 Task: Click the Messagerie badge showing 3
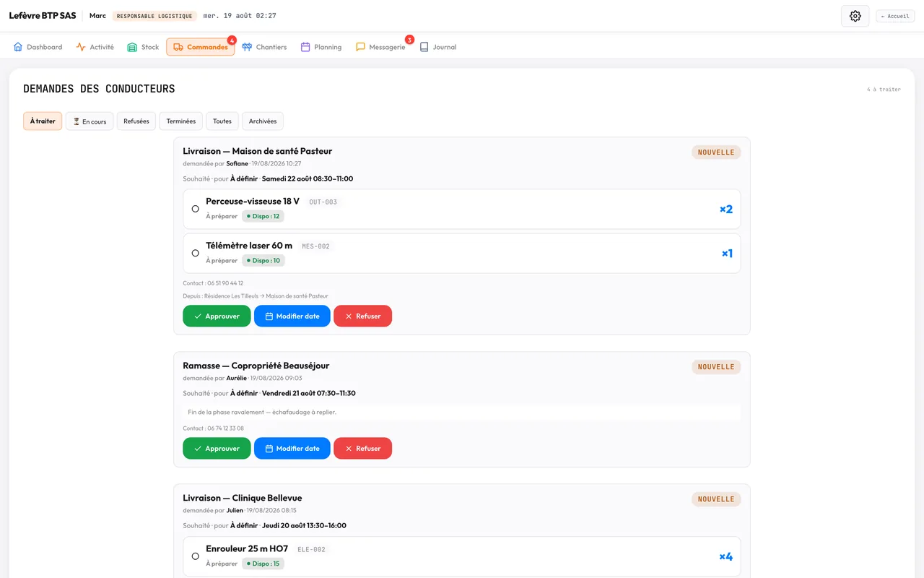pyautogui.click(x=409, y=40)
